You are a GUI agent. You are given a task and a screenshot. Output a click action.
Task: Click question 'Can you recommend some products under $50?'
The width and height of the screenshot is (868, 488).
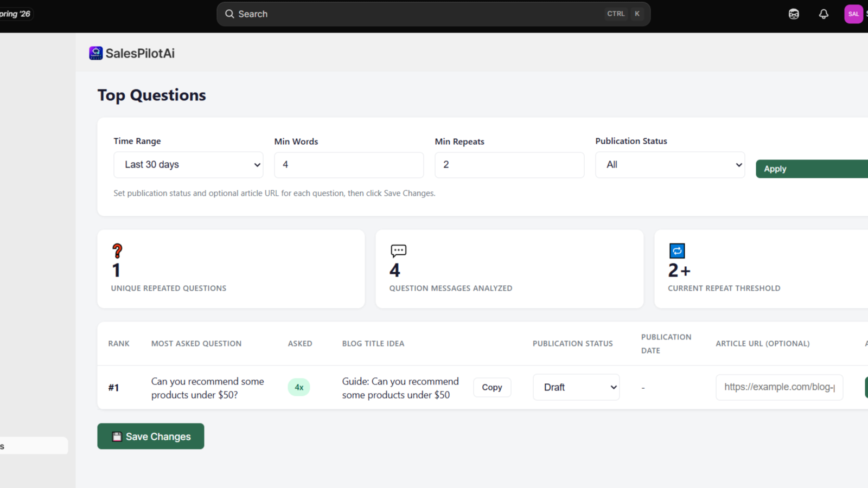(208, 388)
